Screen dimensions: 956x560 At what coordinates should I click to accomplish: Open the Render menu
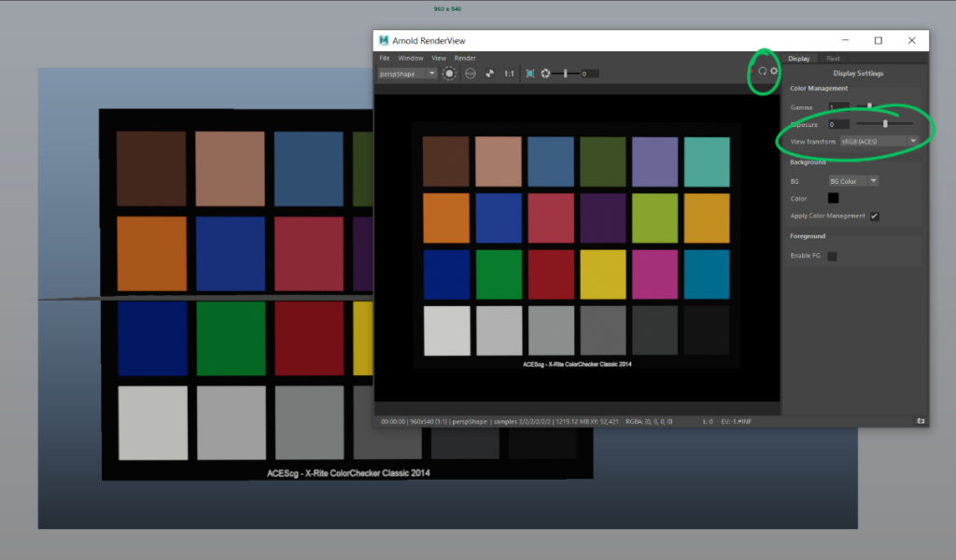point(465,58)
